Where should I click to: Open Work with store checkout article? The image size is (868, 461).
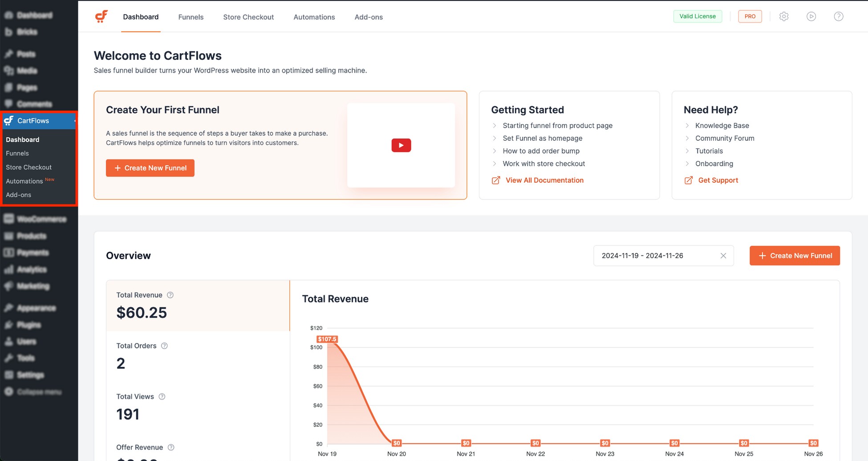coord(544,163)
